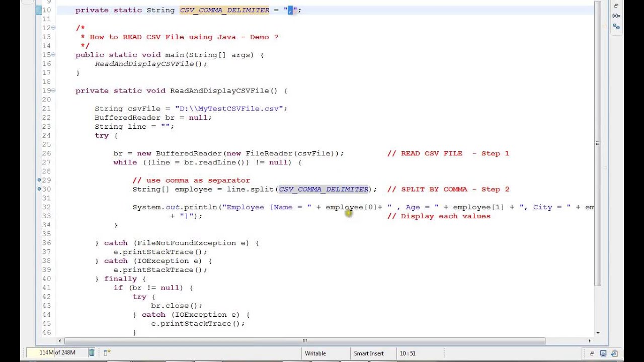Open the Variables view (x)= icon
Viewport: 644px width, 362px height.
point(616,16)
